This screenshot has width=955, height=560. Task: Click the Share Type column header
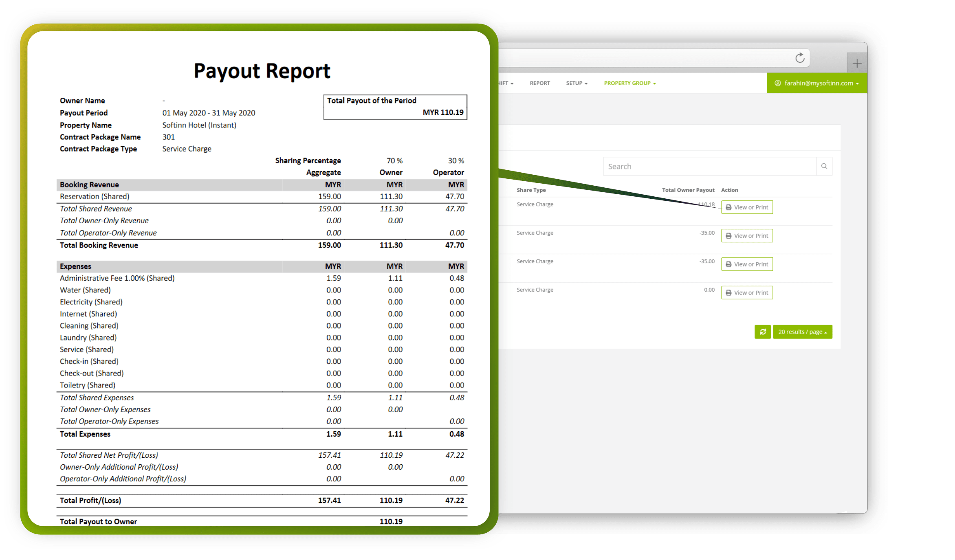pyautogui.click(x=531, y=190)
